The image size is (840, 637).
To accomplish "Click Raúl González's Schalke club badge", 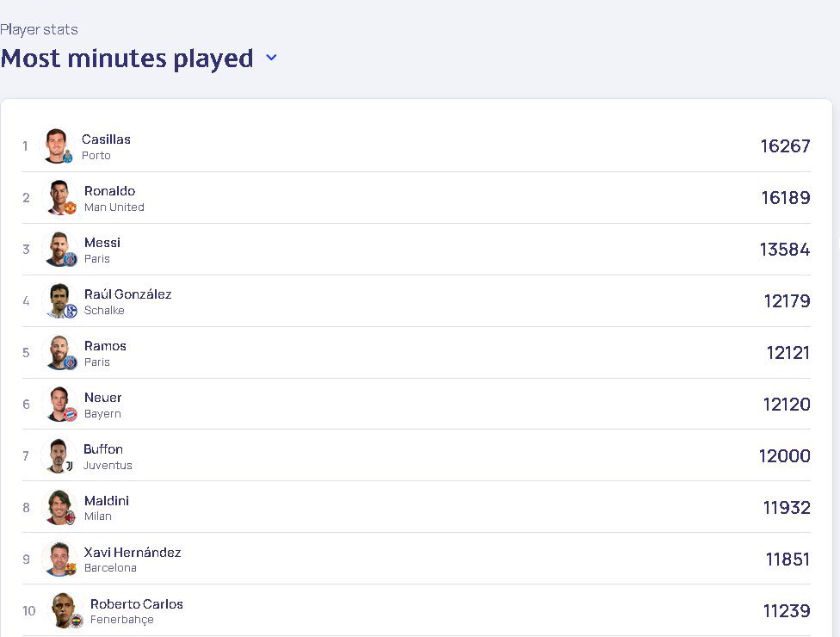I will [x=71, y=311].
